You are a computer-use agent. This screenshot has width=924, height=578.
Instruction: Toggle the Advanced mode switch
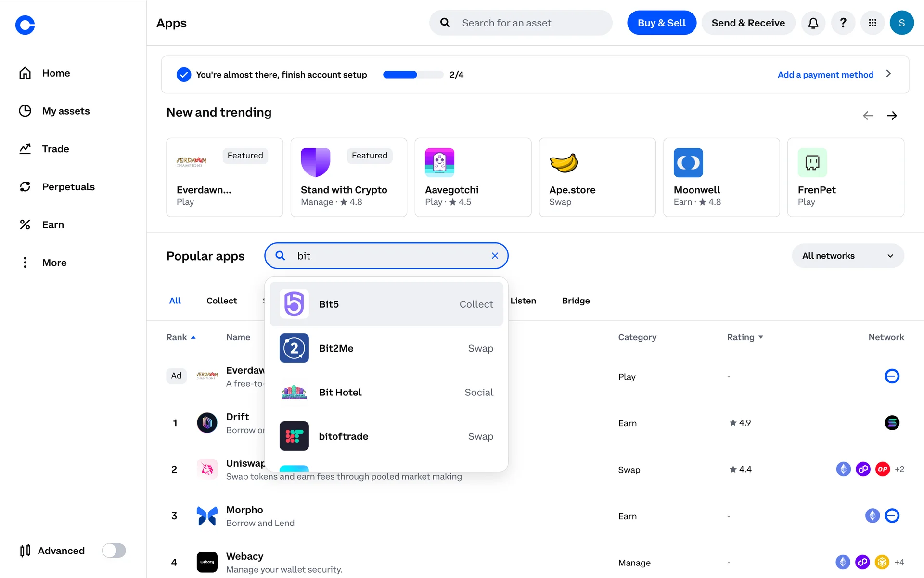tap(114, 551)
